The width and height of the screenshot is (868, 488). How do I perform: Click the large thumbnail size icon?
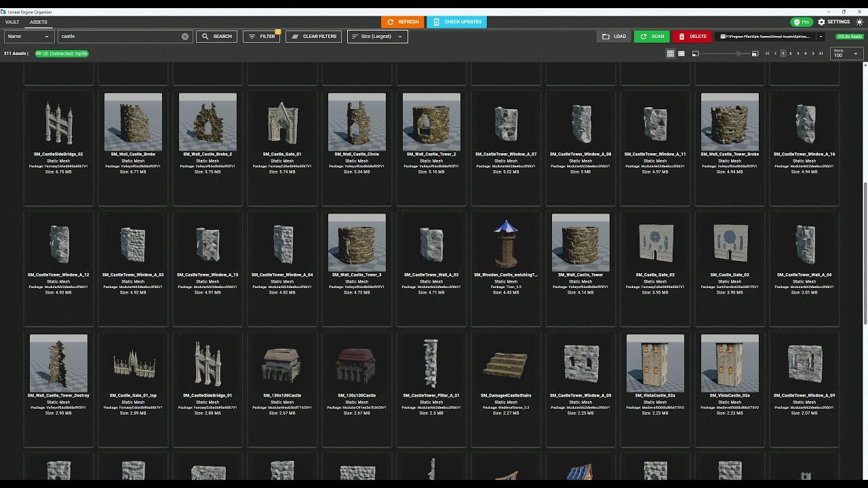point(755,54)
